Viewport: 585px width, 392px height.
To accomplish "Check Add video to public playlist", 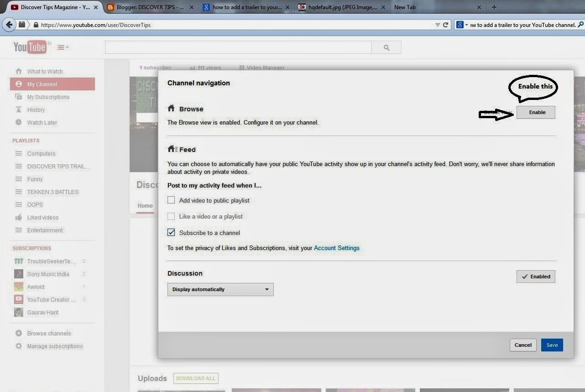I will point(171,200).
